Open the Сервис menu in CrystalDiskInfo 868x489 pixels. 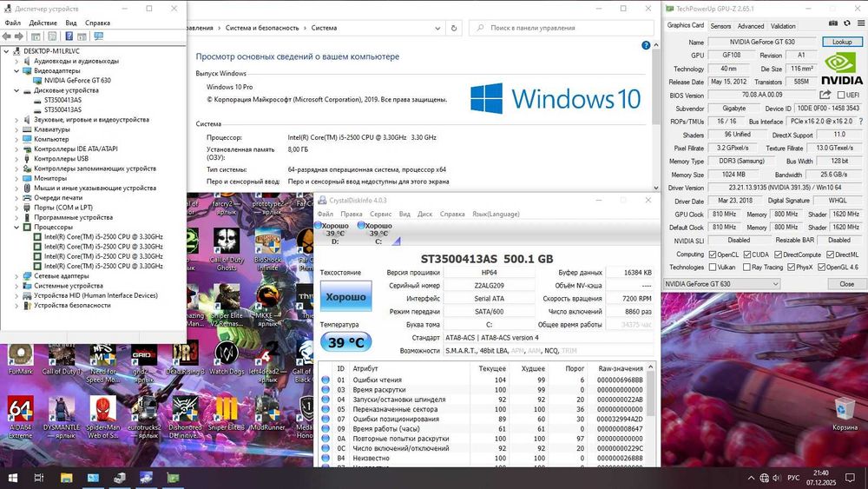pos(380,214)
